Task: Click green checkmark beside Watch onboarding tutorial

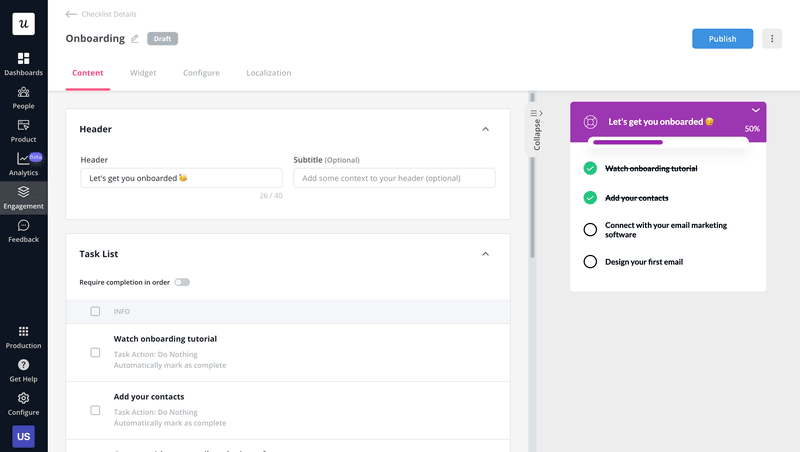Action: (590, 168)
